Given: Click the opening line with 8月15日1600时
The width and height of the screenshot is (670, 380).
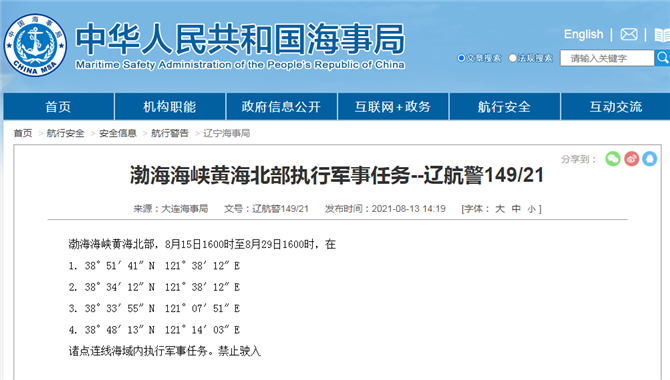Looking at the screenshot, I should [x=202, y=244].
